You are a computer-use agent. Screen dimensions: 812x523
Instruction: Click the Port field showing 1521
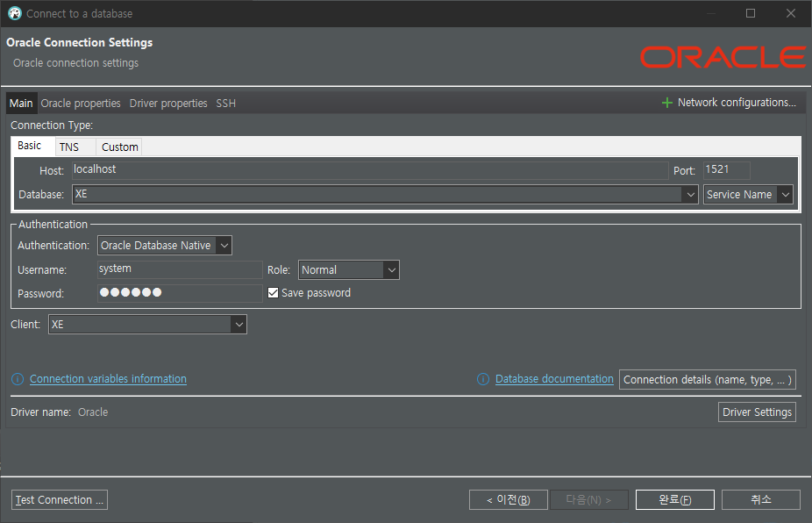727,170
